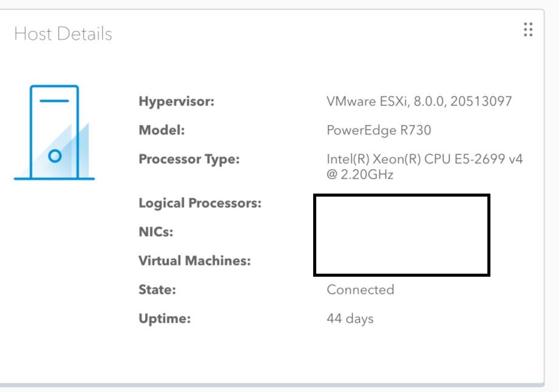Click the Host Details card title
The image size is (559, 392).
pos(63,34)
